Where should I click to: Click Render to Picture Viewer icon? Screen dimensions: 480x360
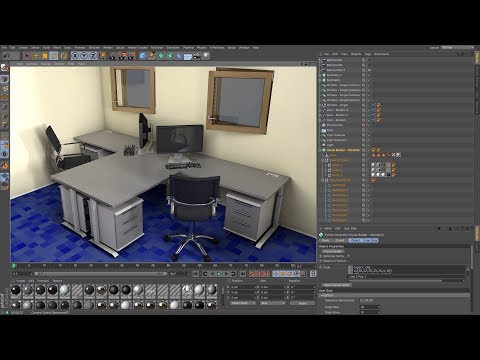point(123,56)
